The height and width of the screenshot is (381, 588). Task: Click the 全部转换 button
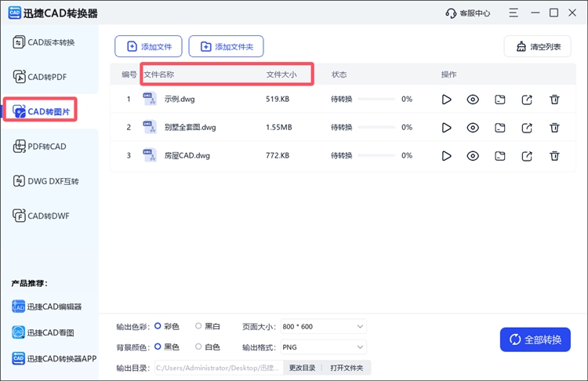535,339
